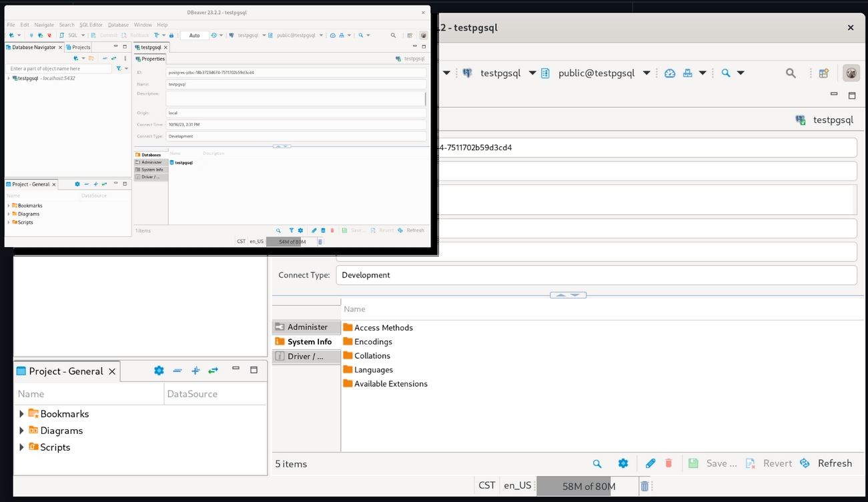Click Save button in back window

[713, 463]
